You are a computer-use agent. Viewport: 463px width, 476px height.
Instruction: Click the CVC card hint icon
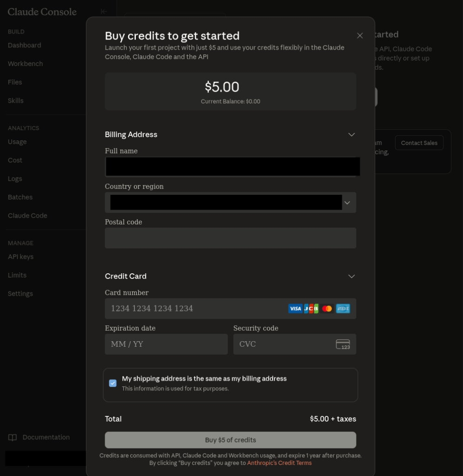343,344
